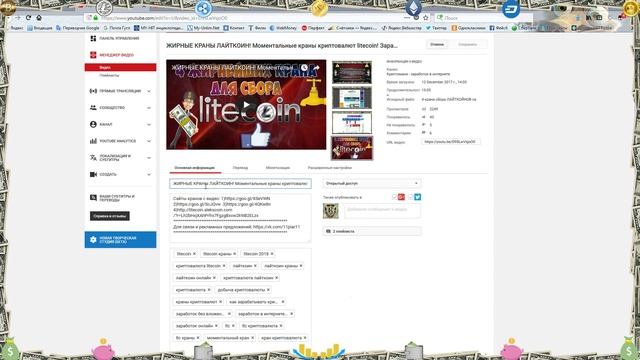Select the third thumbnail option
Viewport: 640px width, 360px height.
352,122
